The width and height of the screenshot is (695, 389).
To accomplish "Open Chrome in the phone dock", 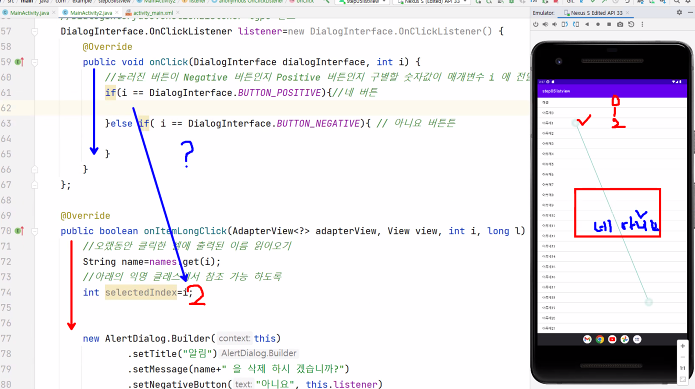I will 600,339.
